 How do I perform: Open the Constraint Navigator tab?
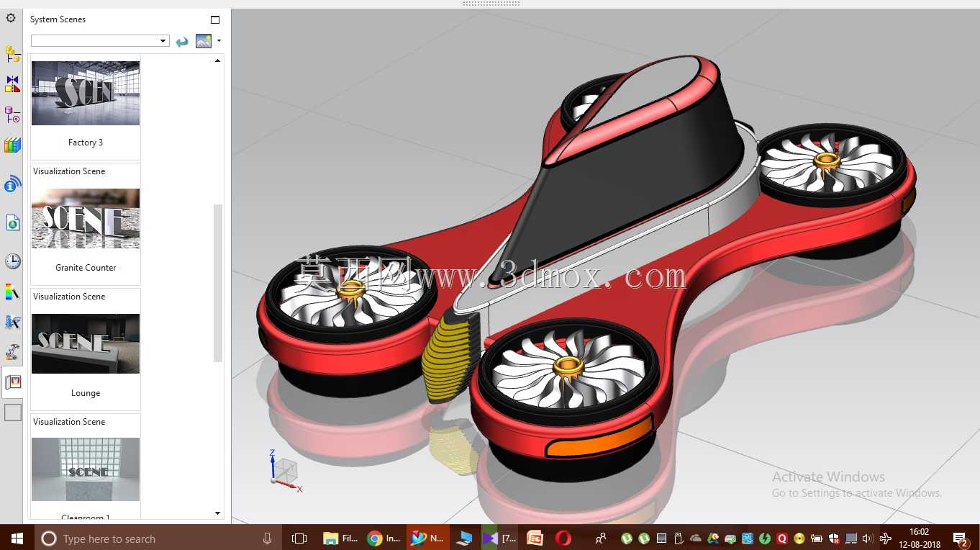[12, 84]
